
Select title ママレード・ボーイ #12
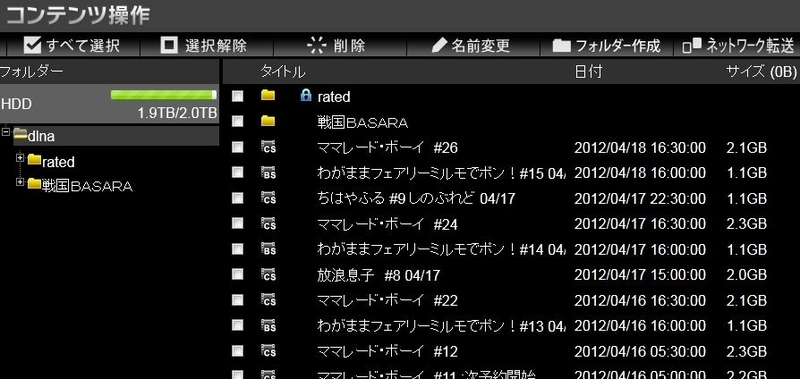(387, 351)
